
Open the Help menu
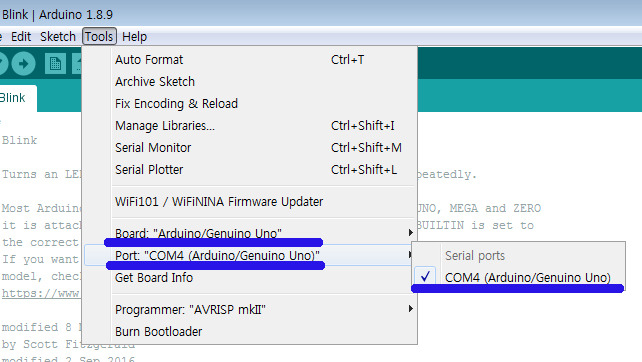(x=134, y=36)
